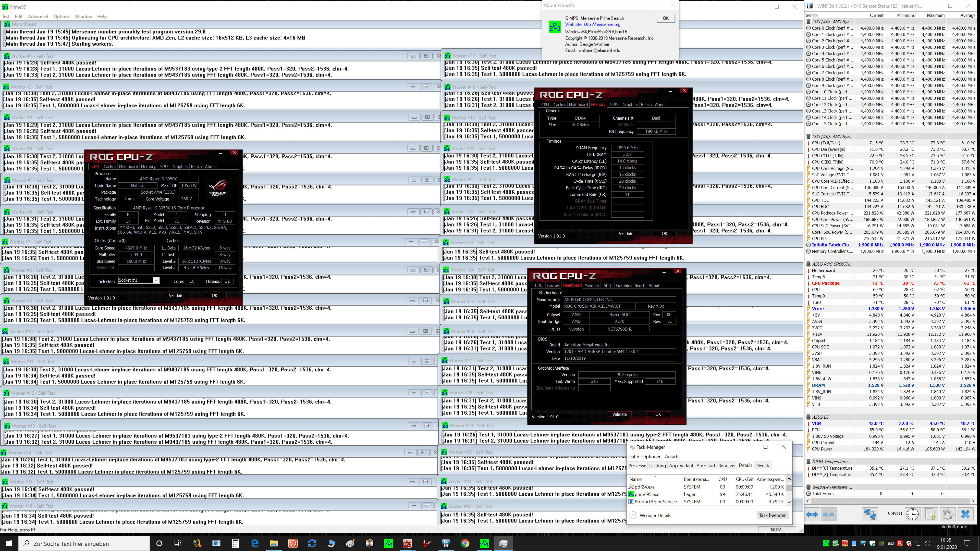Click taskbar search box Zur Suche

point(84,543)
